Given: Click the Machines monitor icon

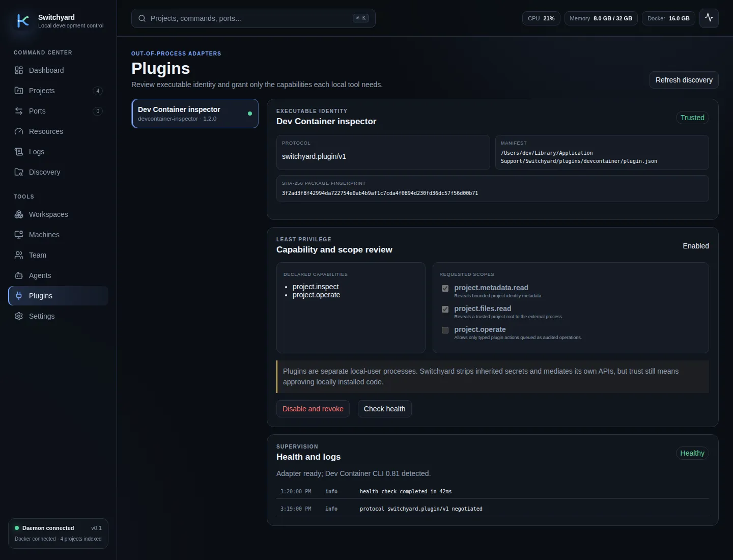Looking at the screenshot, I should (x=19, y=235).
